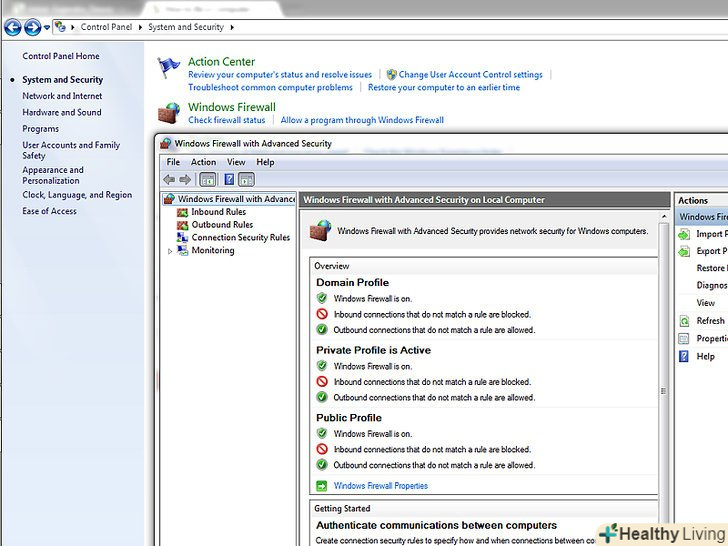728x546 pixels.
Task: Expand the Monitoring tree node
Action: point(170,251)
